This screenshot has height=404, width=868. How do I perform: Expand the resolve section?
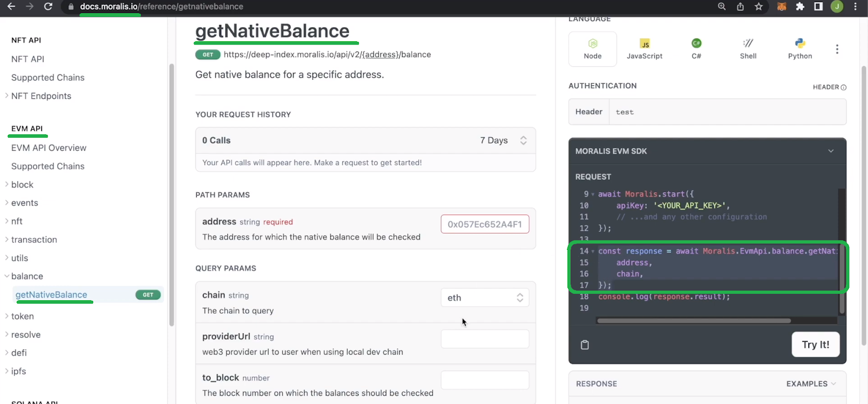(7, 334)
